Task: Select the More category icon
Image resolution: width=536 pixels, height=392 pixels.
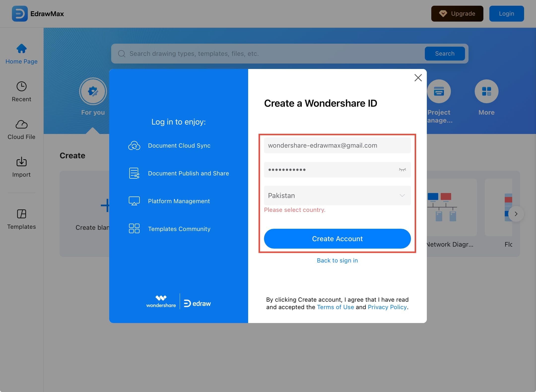Action: tap(486, 91)
